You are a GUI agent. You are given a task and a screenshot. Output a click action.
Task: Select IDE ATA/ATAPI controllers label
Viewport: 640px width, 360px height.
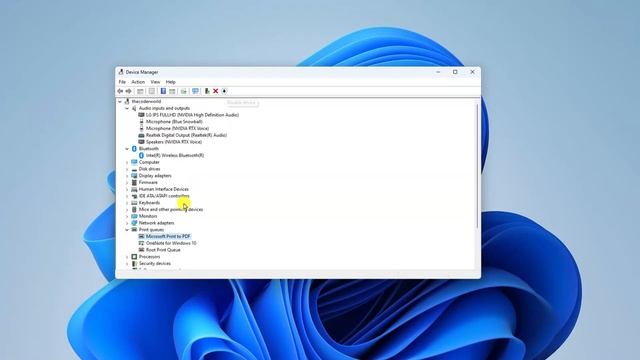click(164, 196)
